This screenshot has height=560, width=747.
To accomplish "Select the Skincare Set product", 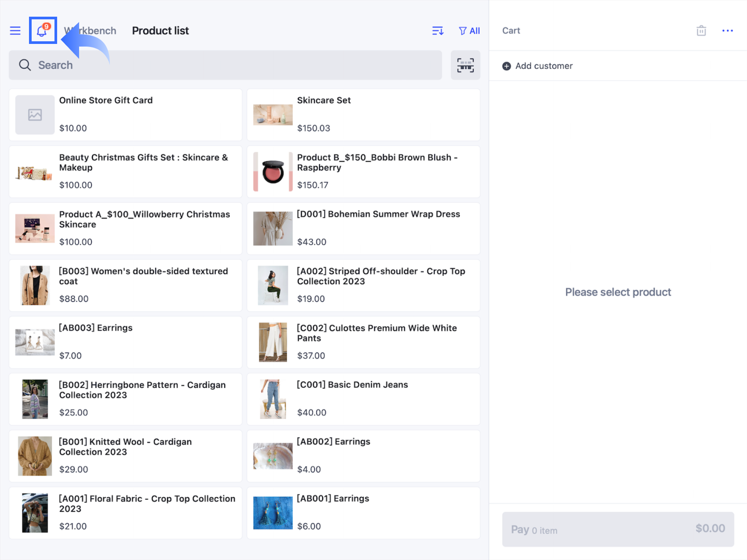I will click(x=363, y=115).
